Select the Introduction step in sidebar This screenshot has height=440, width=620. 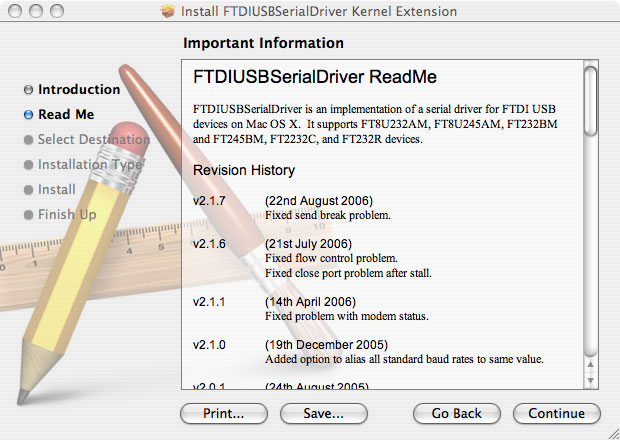(79, 89)
